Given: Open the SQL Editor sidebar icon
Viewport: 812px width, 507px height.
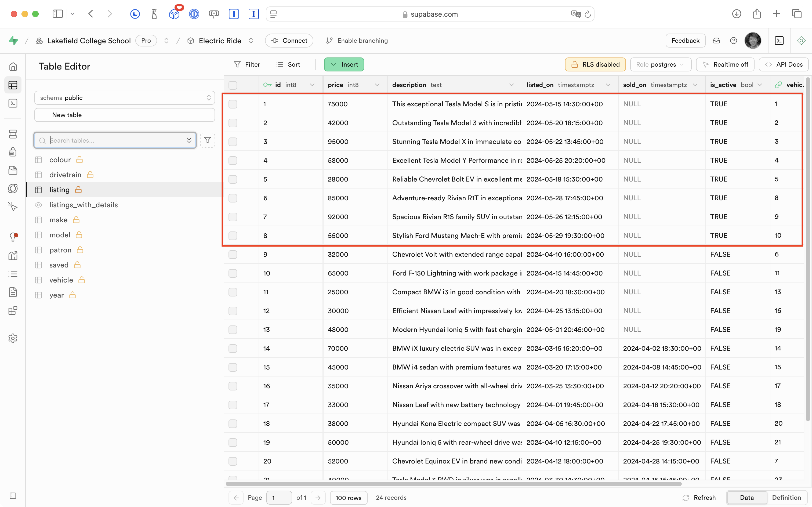Looking at the screenshot, I should [13, 103].
